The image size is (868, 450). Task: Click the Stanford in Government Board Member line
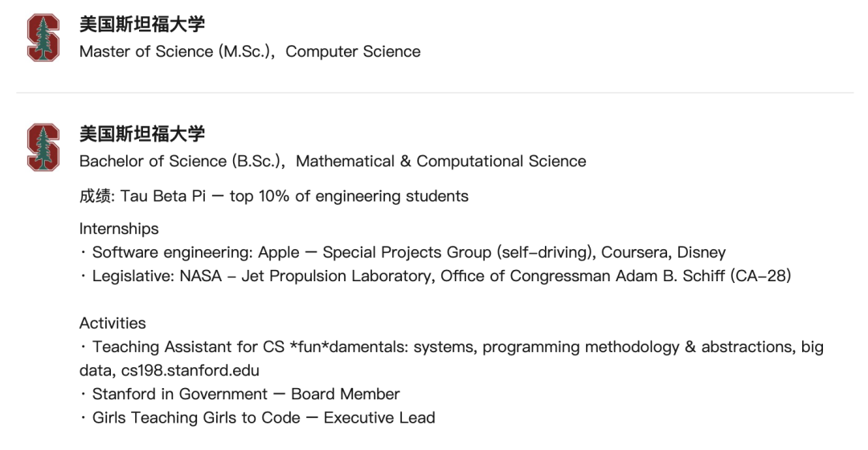click(x=245, y=394)
